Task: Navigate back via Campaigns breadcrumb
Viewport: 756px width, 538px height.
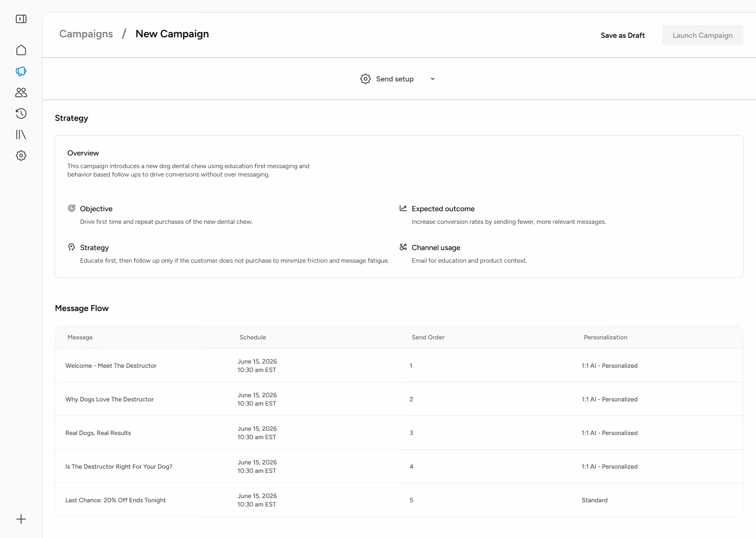Action: coord(86,34)
